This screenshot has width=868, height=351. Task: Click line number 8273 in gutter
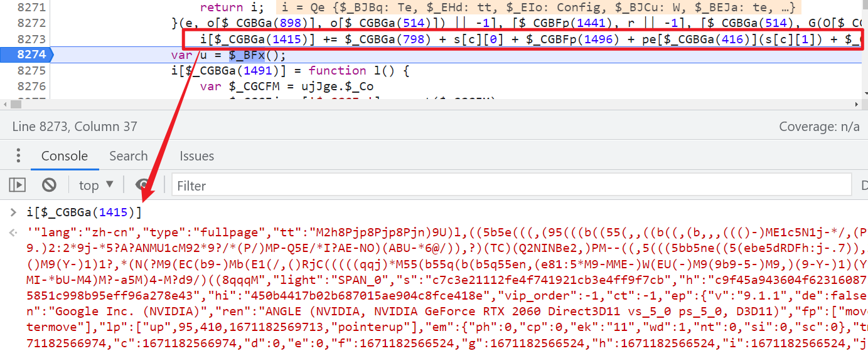pos(31,39)
